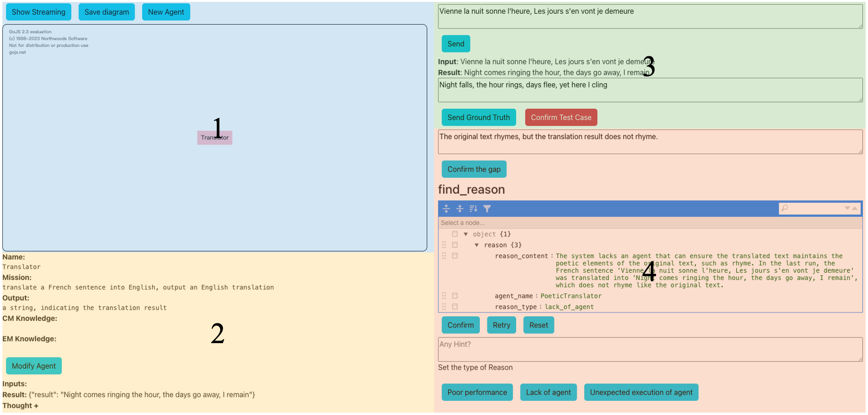Go to previous search result arrow

(x=855, y=208)
